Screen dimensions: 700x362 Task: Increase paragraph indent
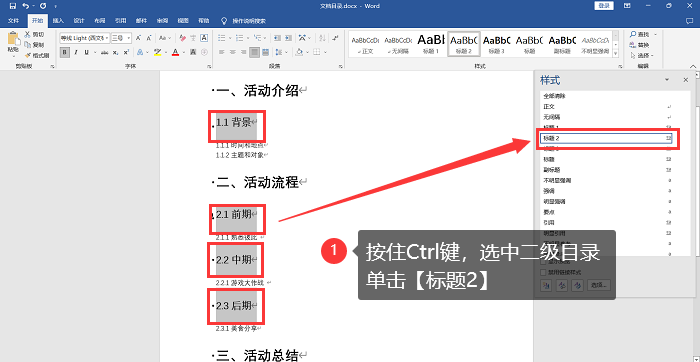pos(288,38)
